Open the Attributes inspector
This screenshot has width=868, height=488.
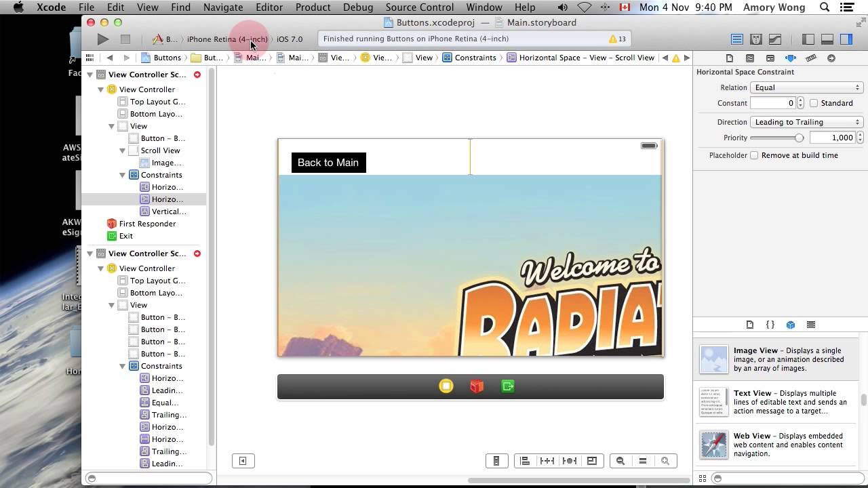point(791,58)
